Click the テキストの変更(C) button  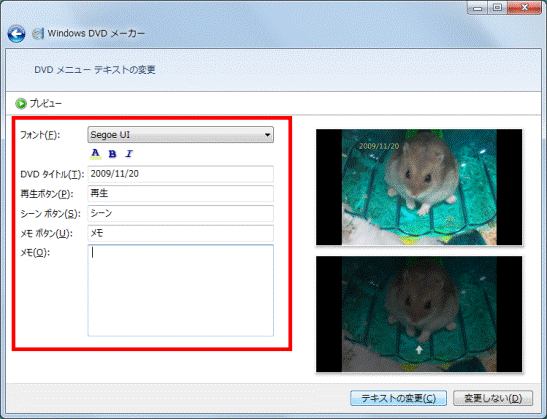pyautogui.click(x=398, y=398)
